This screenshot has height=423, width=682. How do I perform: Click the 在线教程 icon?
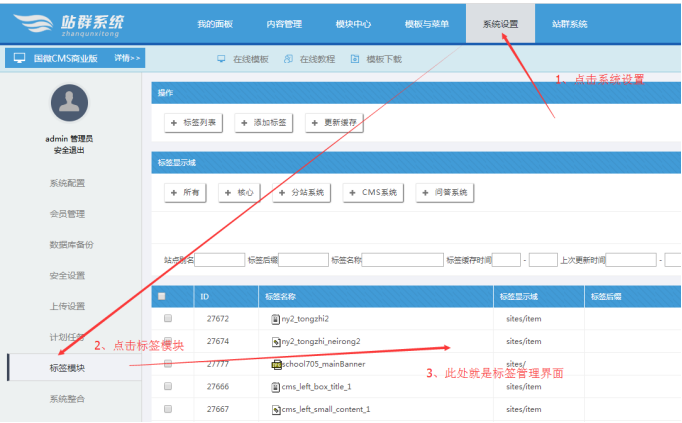click(289, 59)
